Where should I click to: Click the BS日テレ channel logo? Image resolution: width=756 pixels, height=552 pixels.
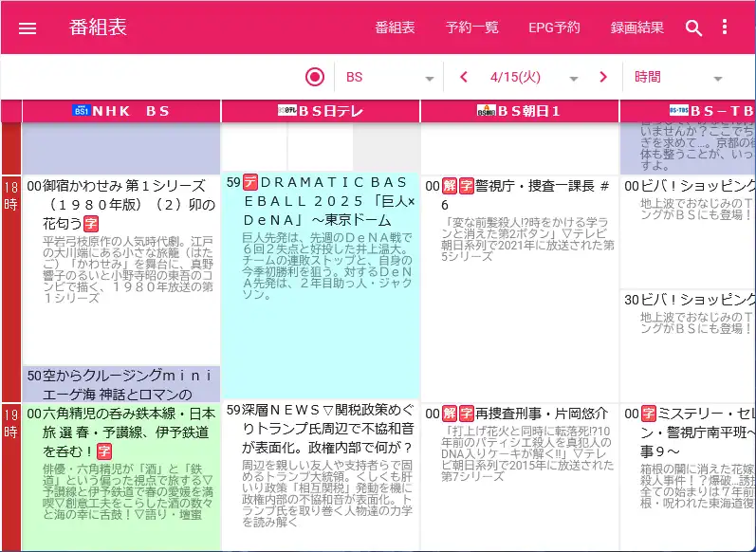pyautogui.click(x=286, y=110)
